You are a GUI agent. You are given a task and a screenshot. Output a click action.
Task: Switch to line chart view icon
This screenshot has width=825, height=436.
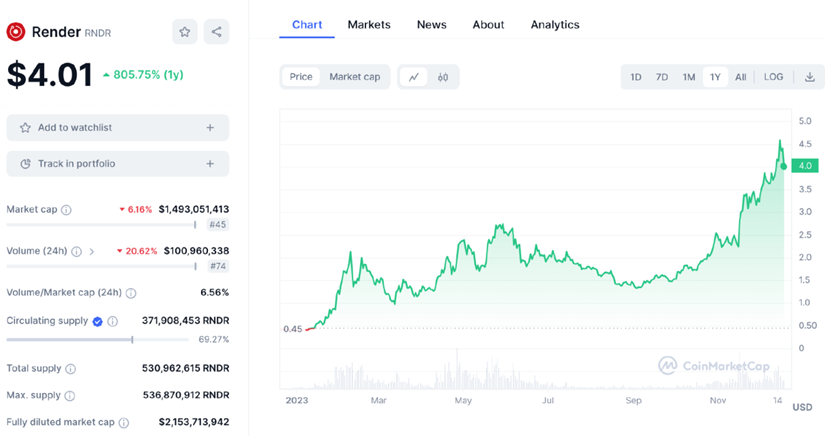click(414, 77)
